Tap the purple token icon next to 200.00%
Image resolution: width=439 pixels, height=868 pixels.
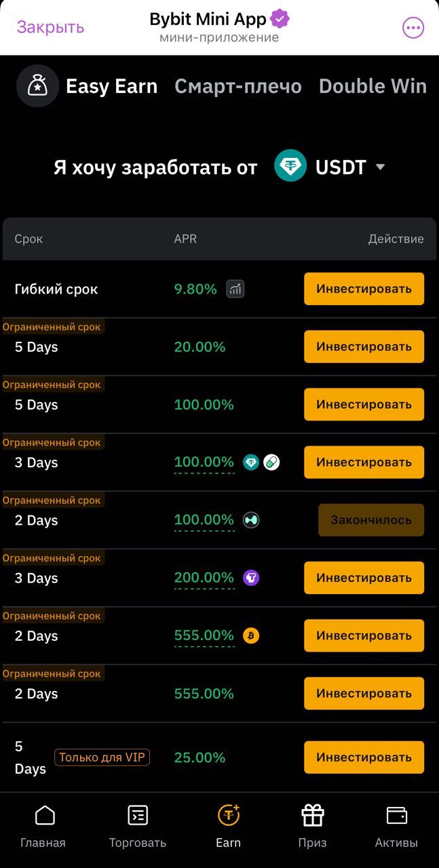tap(251, 577)
